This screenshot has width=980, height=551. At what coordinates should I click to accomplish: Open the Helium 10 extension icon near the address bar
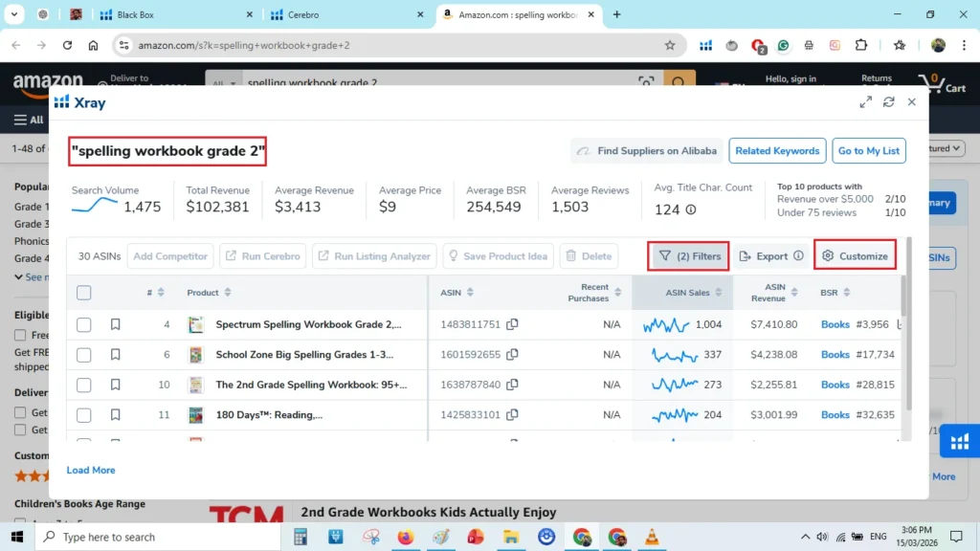705,45
